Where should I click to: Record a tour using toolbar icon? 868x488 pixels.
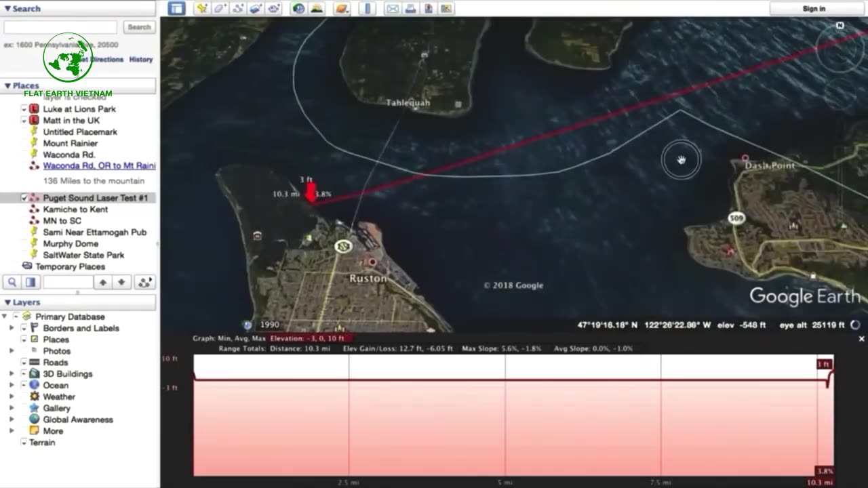pos(274,8)
